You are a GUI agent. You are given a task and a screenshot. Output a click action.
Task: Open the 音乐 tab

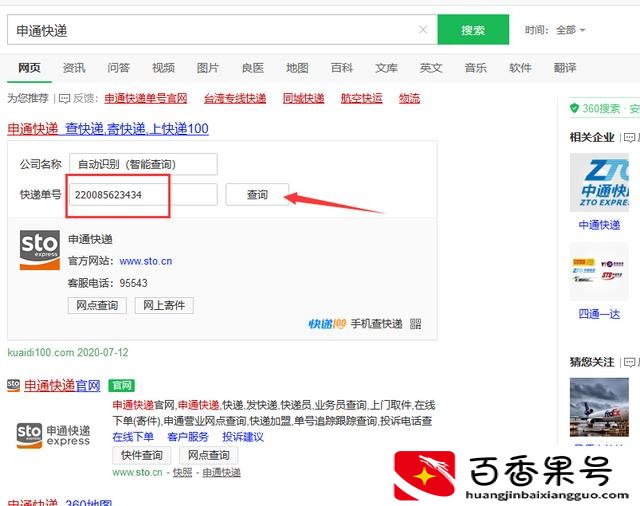tap(476, 68)
